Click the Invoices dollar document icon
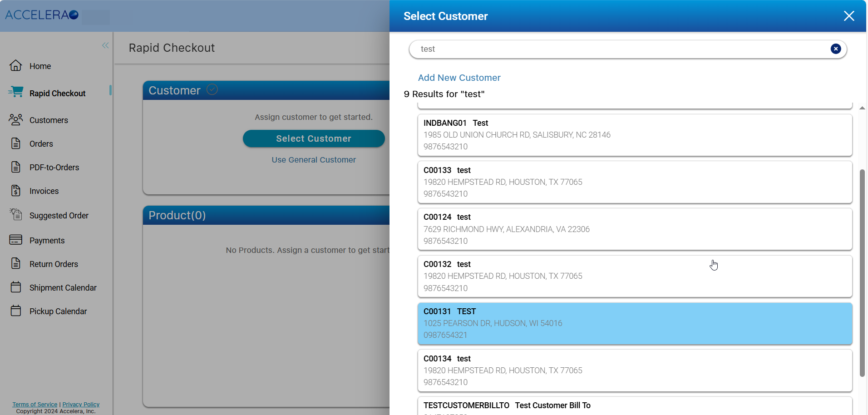This screenshot has width=868, height=415. 16,191
